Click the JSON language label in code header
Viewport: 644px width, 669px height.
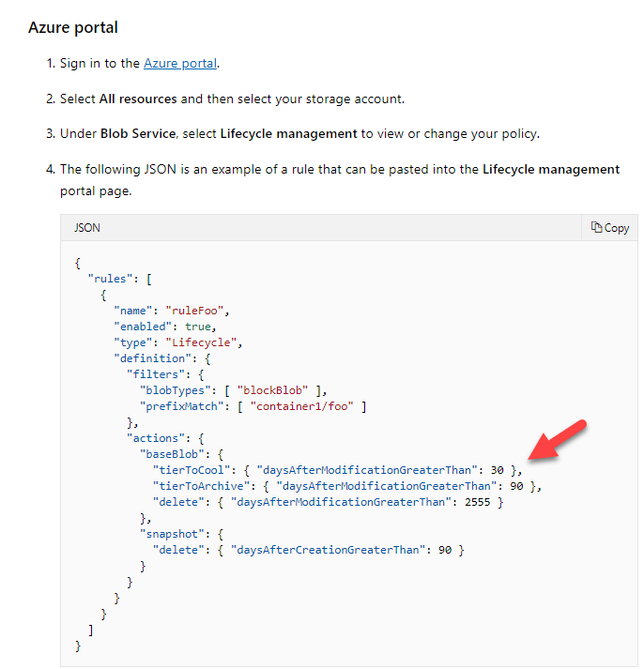pos(87,228)
